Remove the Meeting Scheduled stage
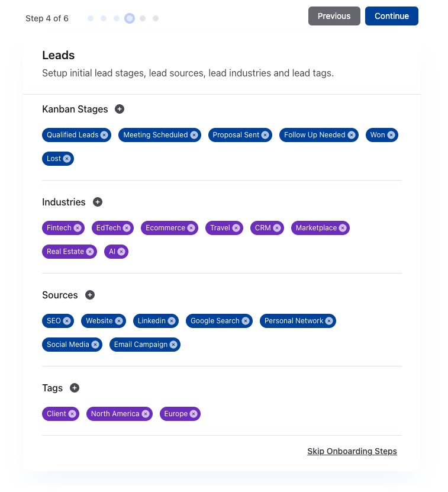Viewport: 448px width, 492px height. pos(194,135)
